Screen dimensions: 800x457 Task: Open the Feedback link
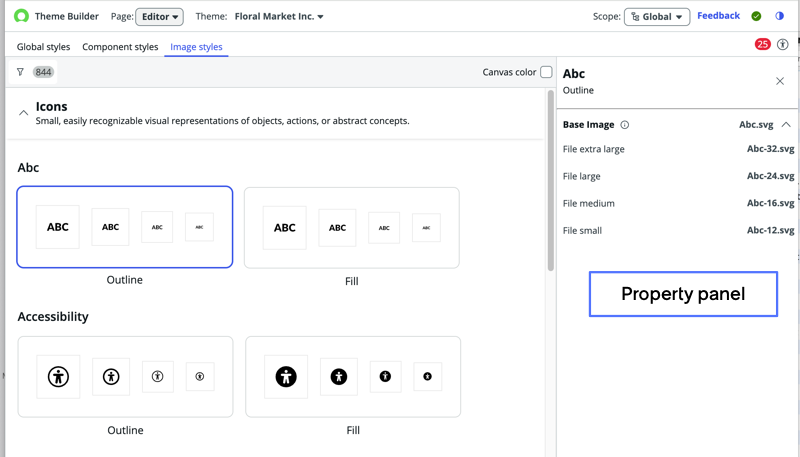718,16
